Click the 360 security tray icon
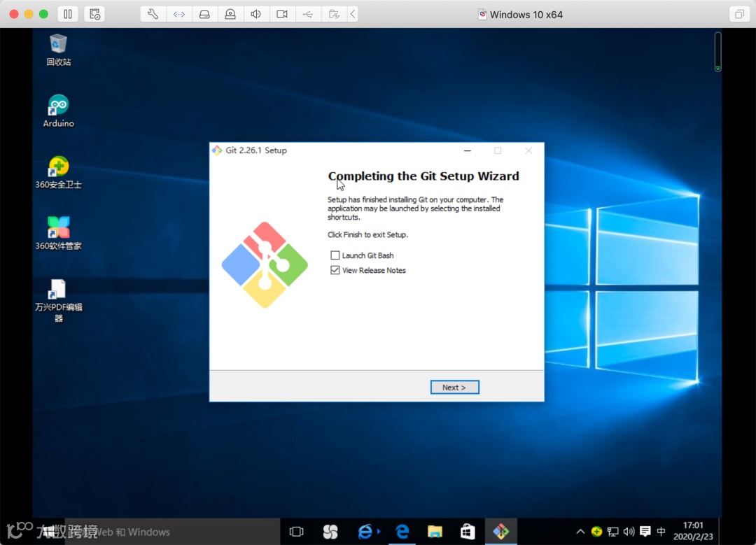Image resolution: width=756 pixels, height=545 pixels. click(x=596, y=532)
